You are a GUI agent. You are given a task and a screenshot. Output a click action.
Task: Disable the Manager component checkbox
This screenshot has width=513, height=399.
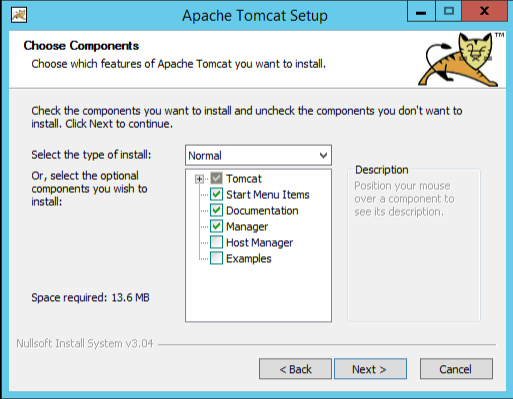point(216,226)
